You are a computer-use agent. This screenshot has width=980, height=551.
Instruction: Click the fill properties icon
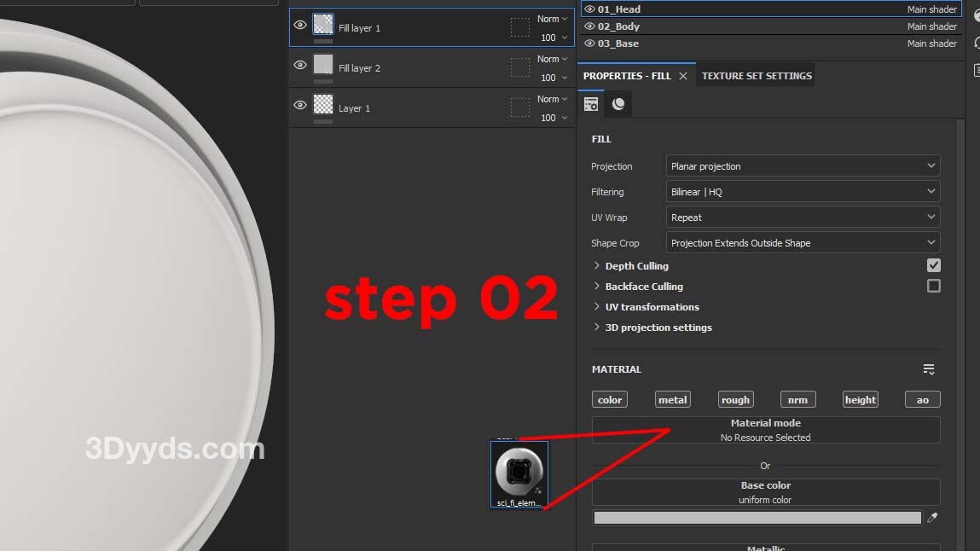coord(590,104)
